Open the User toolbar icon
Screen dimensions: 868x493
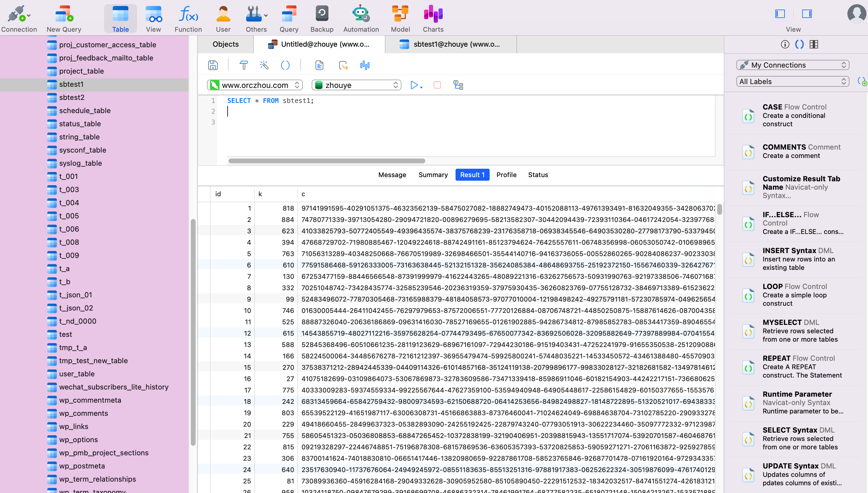[x=223, y=19]
